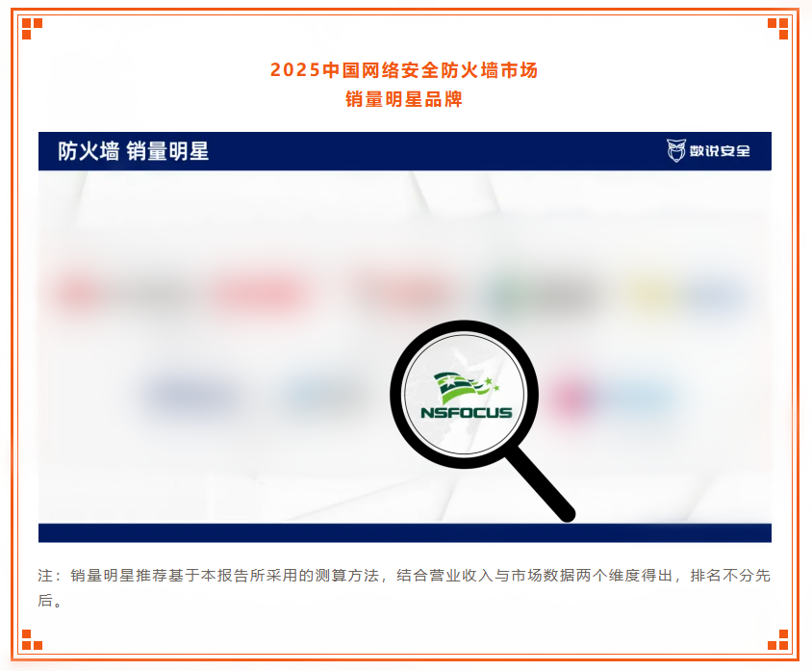Click the orange title 2025中国网络安全防火墙市场
Screen dimensions: 812x671
pyautogui.click(x=404, y=70)
